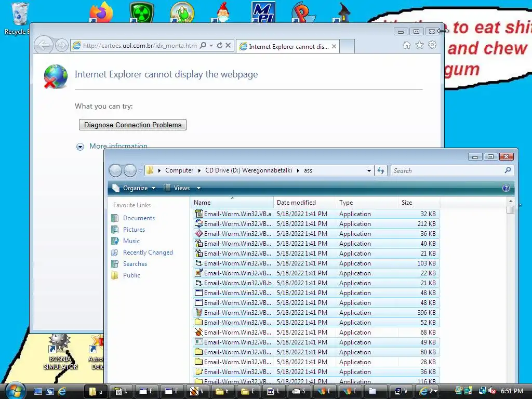Expand the More information section

click(x=112, y=146)
